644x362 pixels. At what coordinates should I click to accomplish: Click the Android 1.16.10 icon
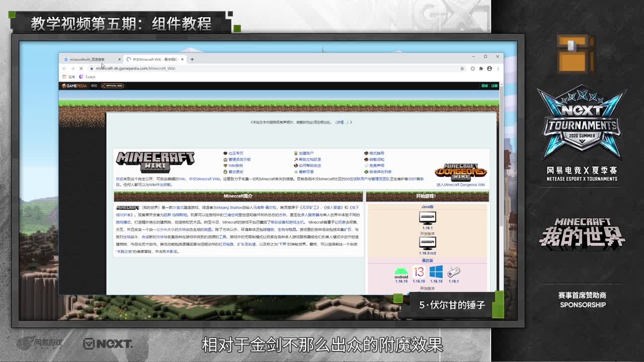click(401, 272)
